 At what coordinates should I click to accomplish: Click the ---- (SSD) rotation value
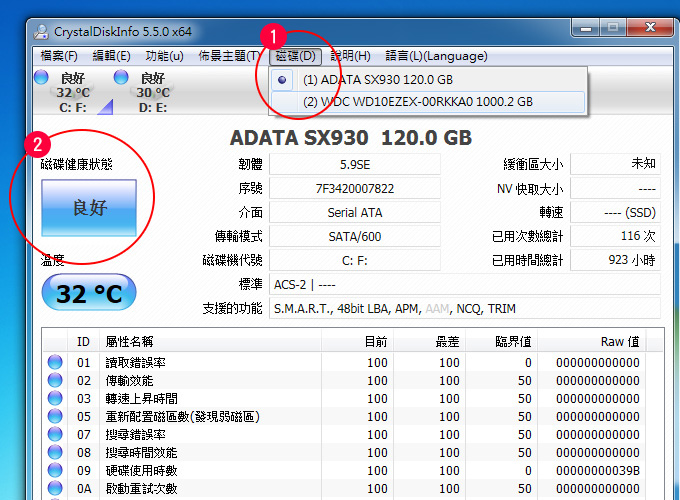pyautogui.click(x=615, y=212)
